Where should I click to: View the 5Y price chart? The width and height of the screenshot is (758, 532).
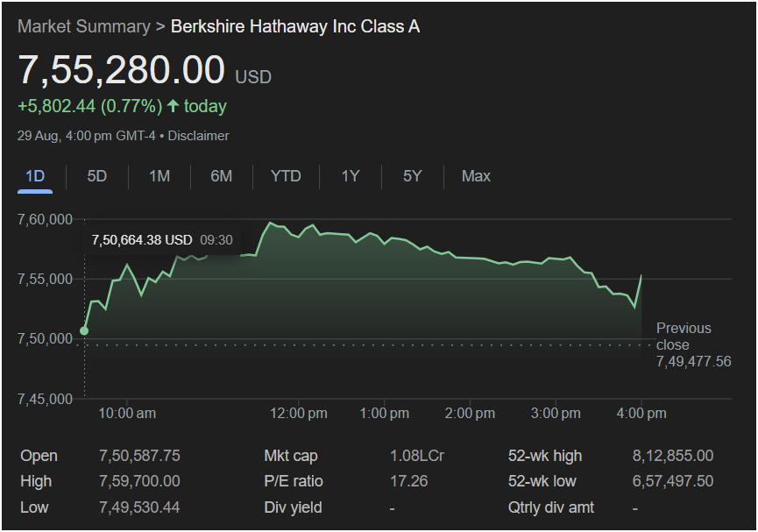(413, 176)
